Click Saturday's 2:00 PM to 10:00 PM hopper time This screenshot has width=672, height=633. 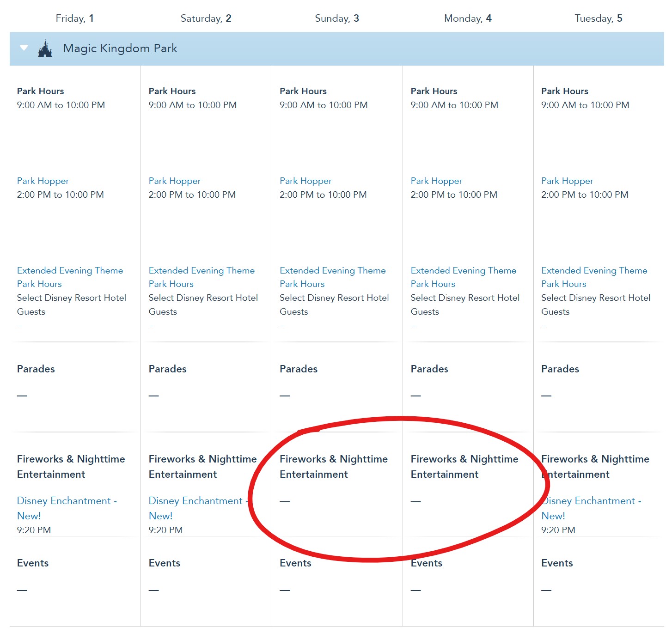[192, 195]
